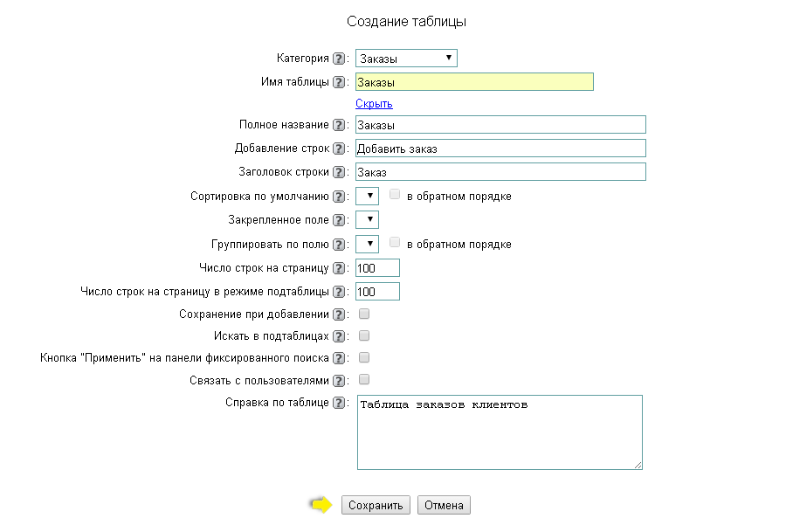Click inside the Справка по таблице text area
The height and width of the screenshot is (532, 786).
[498, 432]
